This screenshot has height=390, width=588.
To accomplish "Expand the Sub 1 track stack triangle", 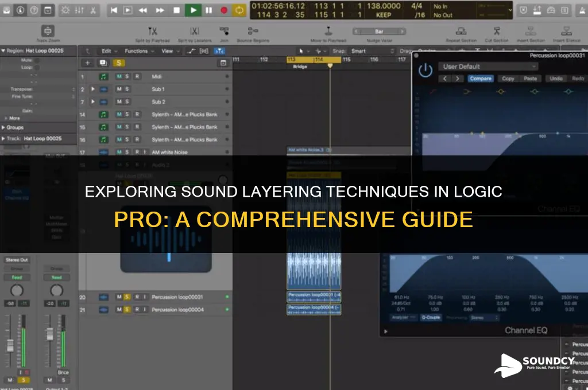I will pos(92,89).
